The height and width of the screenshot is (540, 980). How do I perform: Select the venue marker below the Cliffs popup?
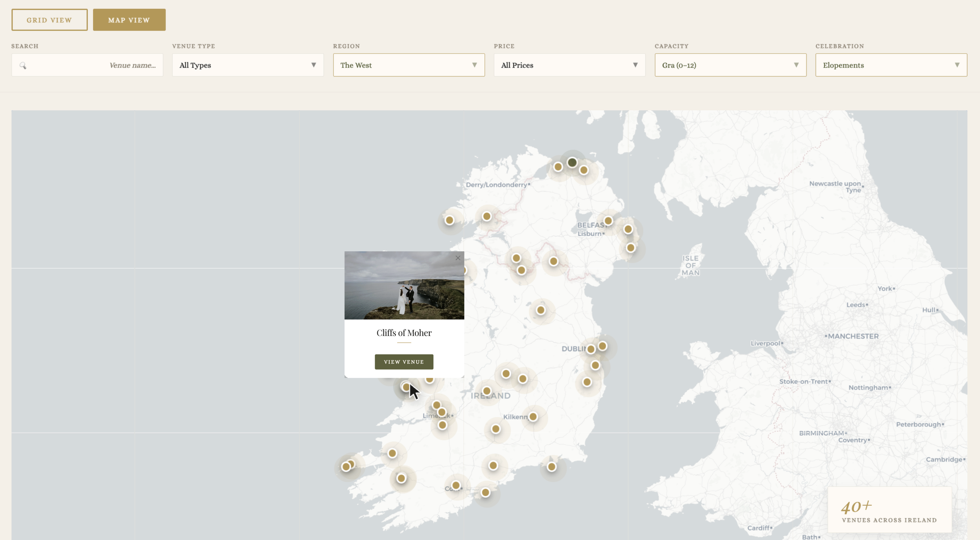pos(405,386)
